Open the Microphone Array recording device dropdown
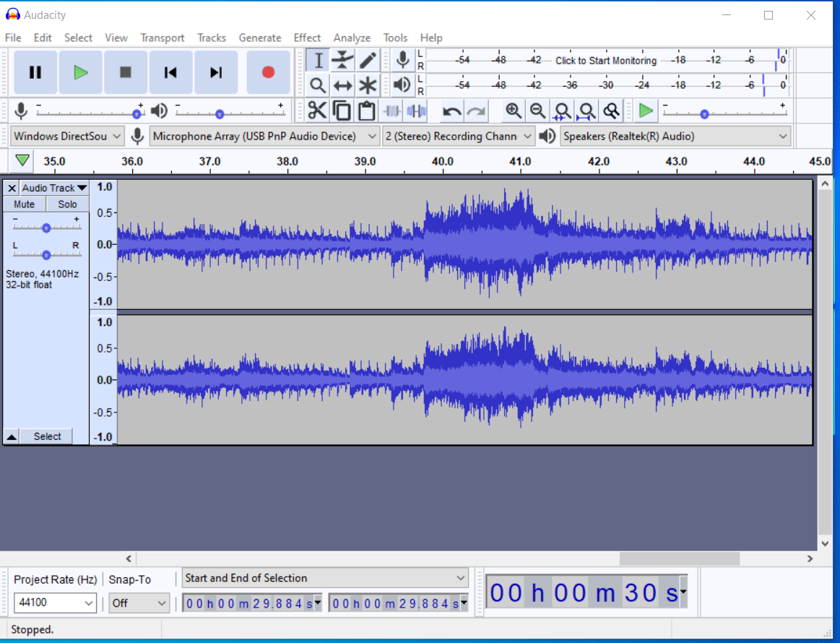Screen dimensions: 840x643 (264, 136)
